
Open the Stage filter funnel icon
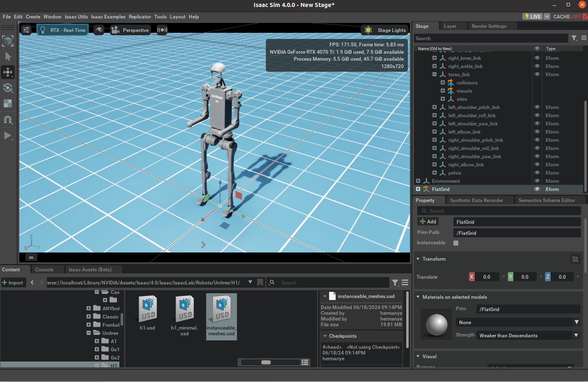[x=574, y=38]
